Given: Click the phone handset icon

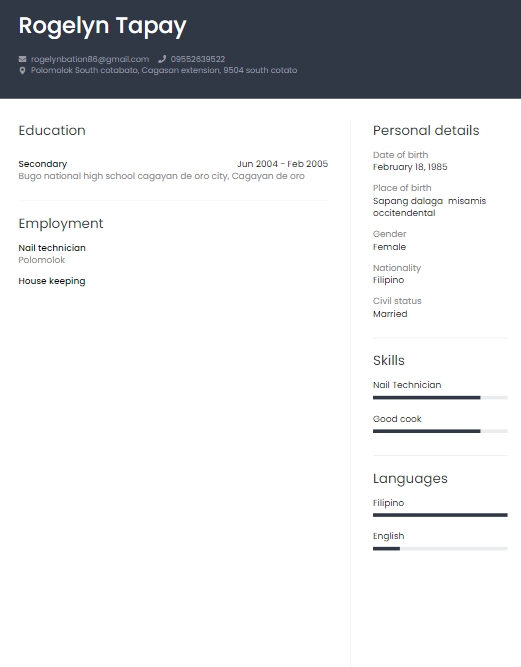Looking at the screenshot, I should coord(162,59).
